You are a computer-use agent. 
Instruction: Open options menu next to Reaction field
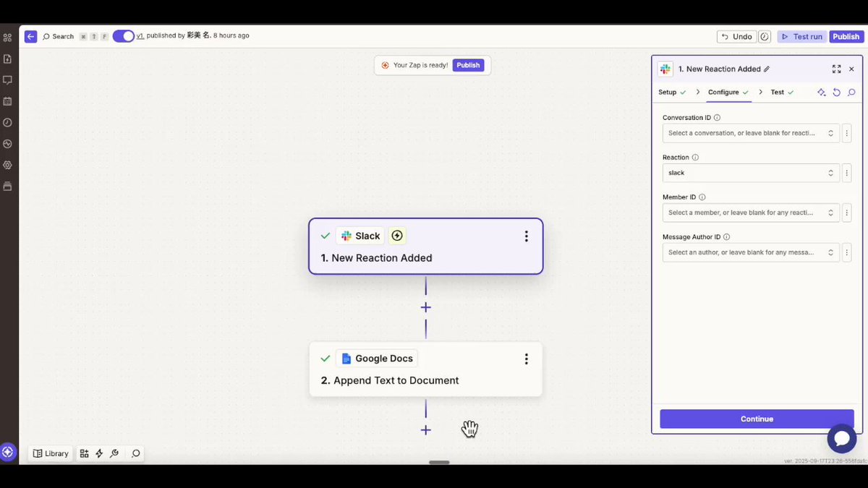coord(846,173)
